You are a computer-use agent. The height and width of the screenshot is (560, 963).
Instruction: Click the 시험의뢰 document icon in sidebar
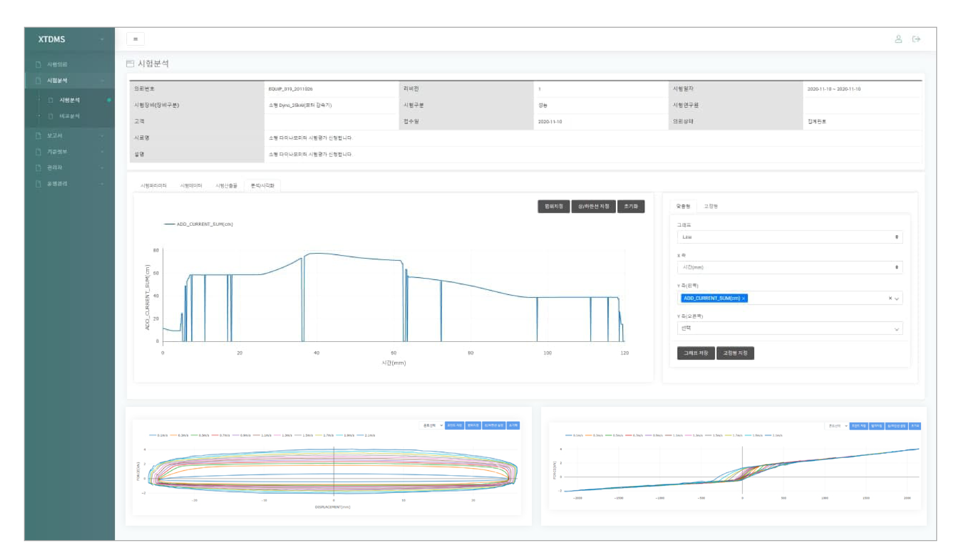tap(38, 65)
